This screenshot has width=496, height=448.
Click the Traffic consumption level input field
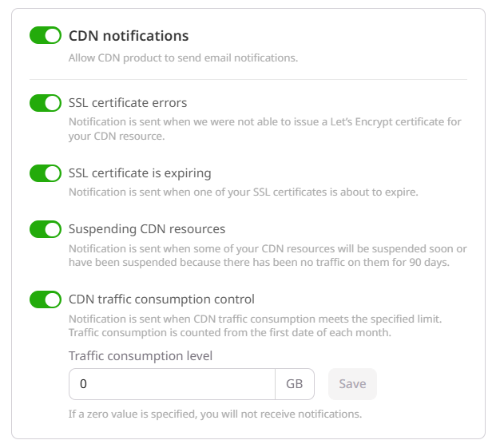(172, 384)
